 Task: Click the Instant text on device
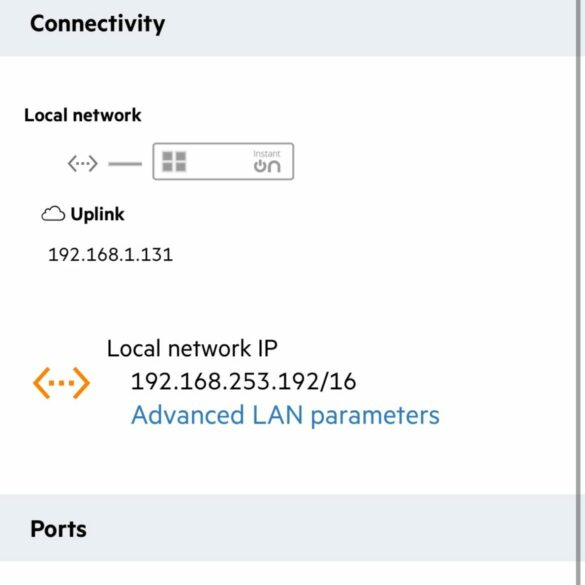266,154
